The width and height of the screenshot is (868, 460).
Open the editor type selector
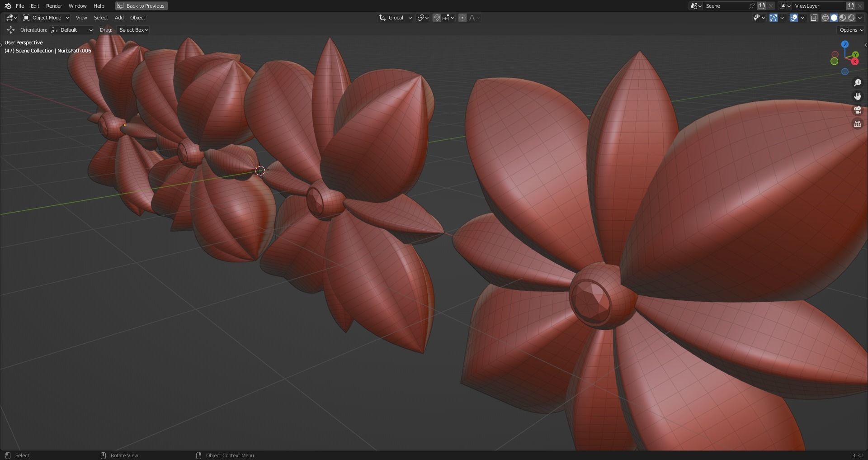pos(11,18)
